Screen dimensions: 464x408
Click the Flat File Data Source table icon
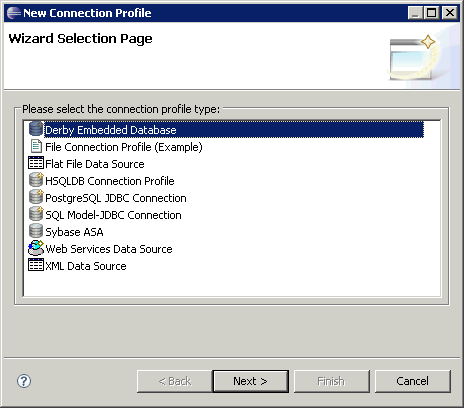pos(36,163)
